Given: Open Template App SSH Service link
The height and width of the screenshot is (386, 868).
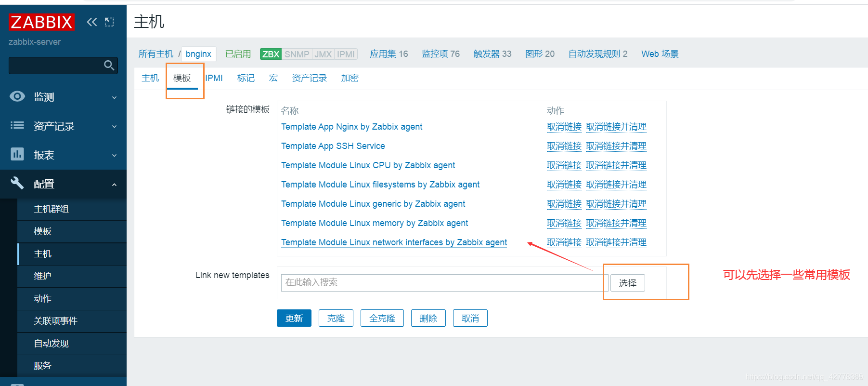Looking at the screenshot, I should coord(333,146).
